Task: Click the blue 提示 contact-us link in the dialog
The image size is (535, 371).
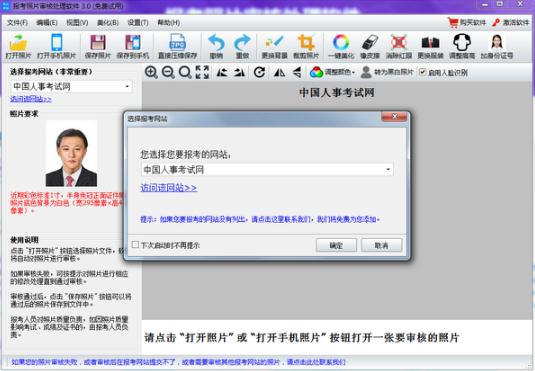Action: [x=260, y=219]
